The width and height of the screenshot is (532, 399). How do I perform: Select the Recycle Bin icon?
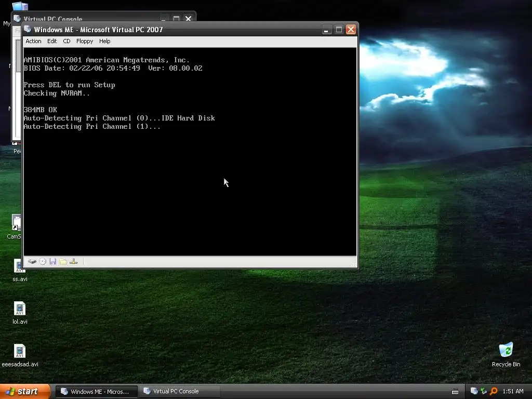point(506,355)
